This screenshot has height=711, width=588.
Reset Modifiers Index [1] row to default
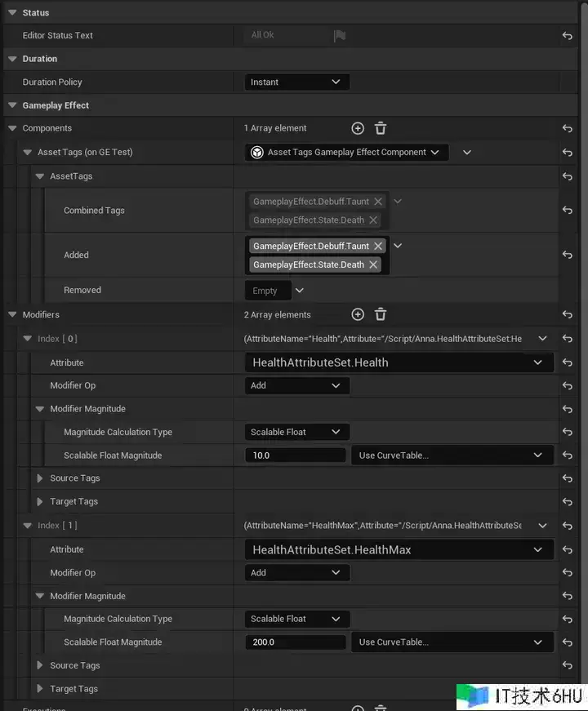point(567,526)
